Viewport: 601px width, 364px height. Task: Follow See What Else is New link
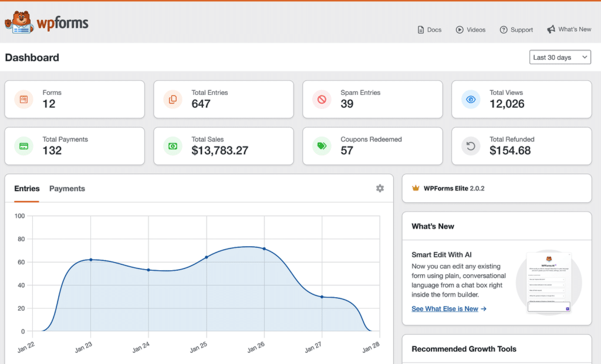[x=449, y=308]
